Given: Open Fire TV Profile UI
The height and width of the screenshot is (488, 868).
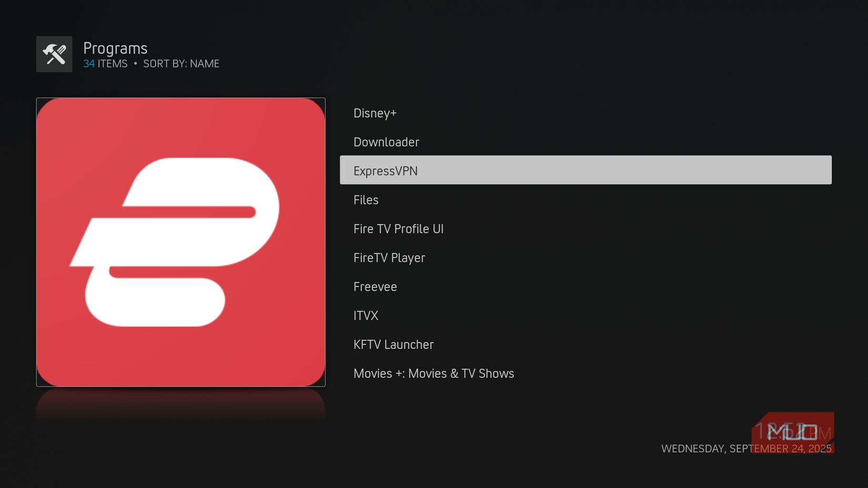Looking at the screenshot, I should [x=398, y=228].
